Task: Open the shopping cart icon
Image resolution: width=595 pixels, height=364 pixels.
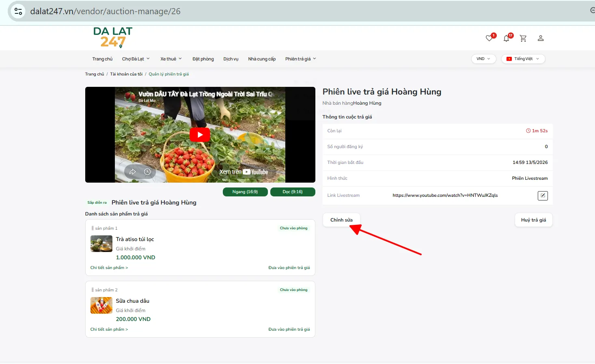Action: click(x=523, y=38)
